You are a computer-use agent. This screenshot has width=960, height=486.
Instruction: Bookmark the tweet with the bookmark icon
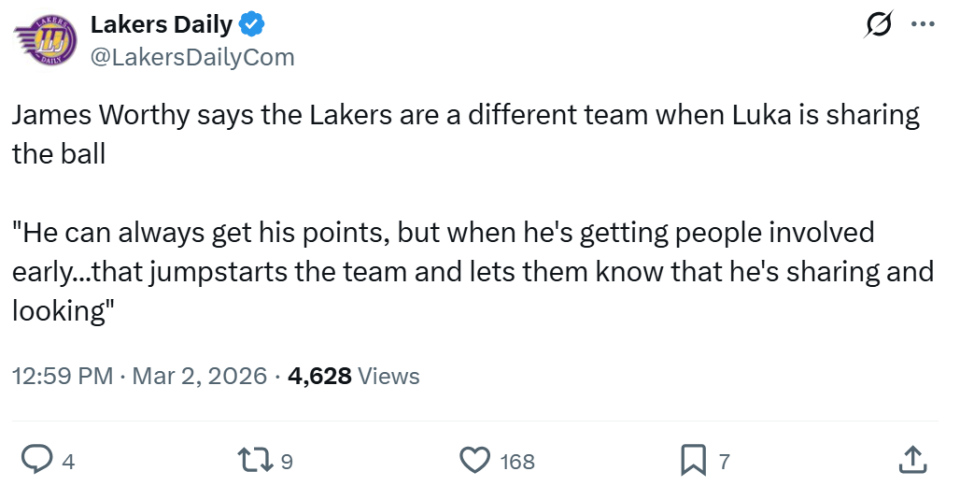(x=692, y=460)
